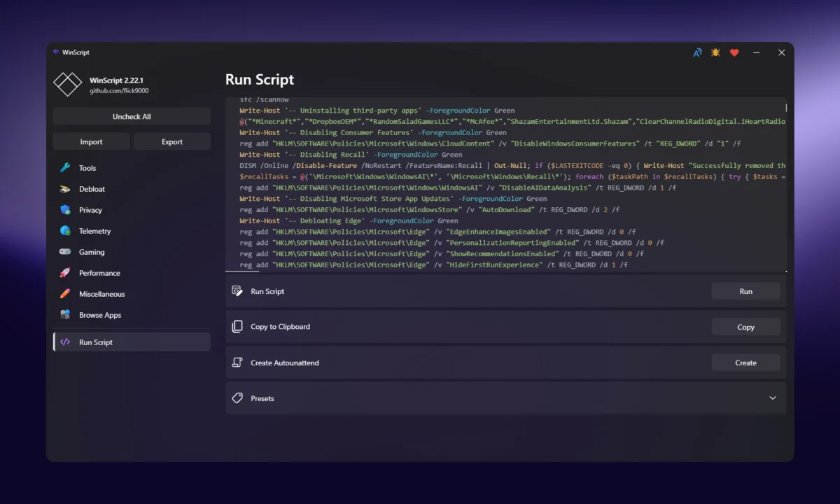Click the Uncheck All button
The image size is (840, 504).
(132, 117)
